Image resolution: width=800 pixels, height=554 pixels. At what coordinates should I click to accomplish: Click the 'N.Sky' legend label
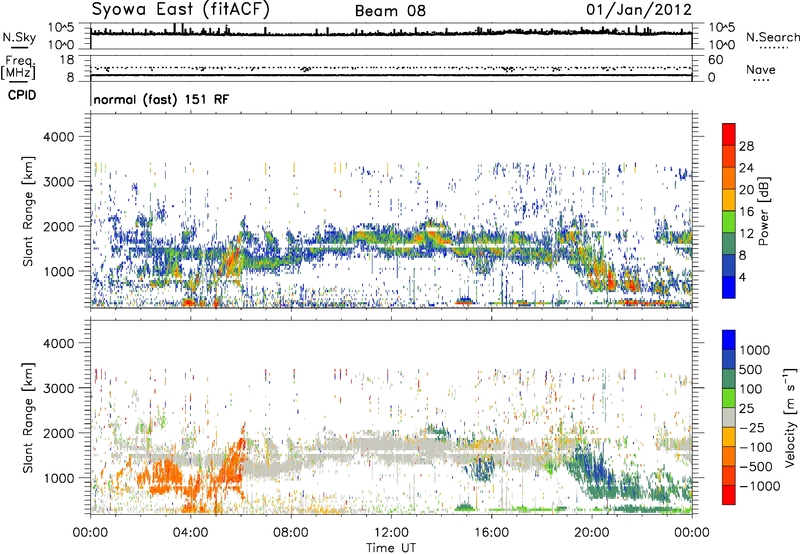click(x=19, y=37)
